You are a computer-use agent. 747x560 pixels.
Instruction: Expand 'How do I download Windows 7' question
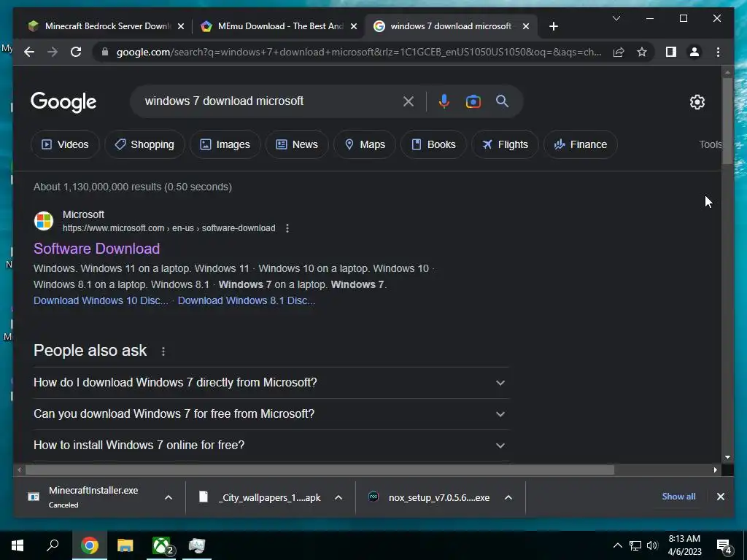(x=271, y=382)
